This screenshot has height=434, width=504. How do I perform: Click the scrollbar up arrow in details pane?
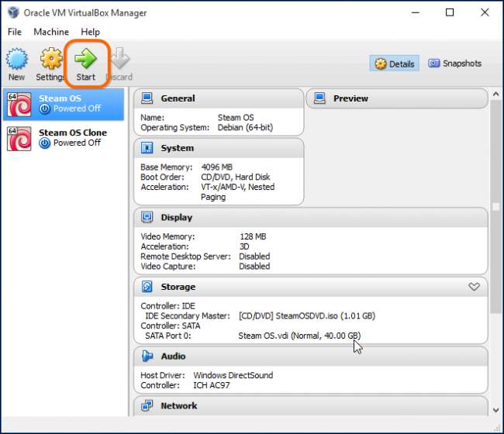click(x=495, y=94)
